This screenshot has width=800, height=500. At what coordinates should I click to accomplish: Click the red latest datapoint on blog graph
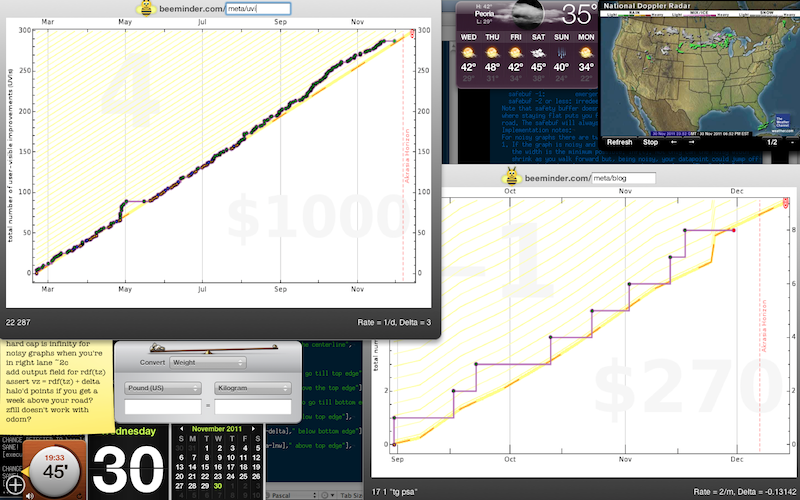point(734,231)
